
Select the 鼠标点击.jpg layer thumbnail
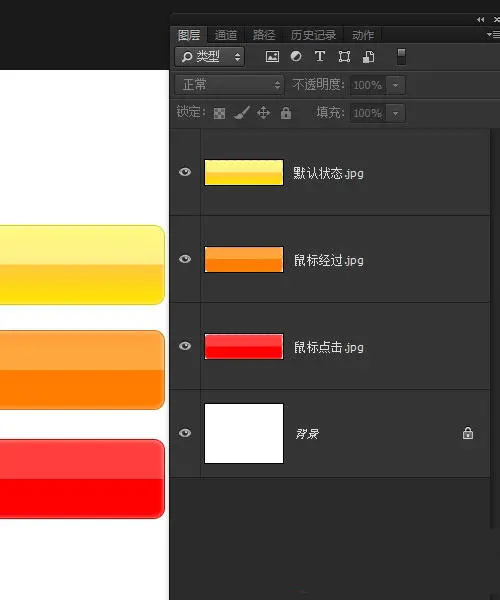tap(244, 346)
